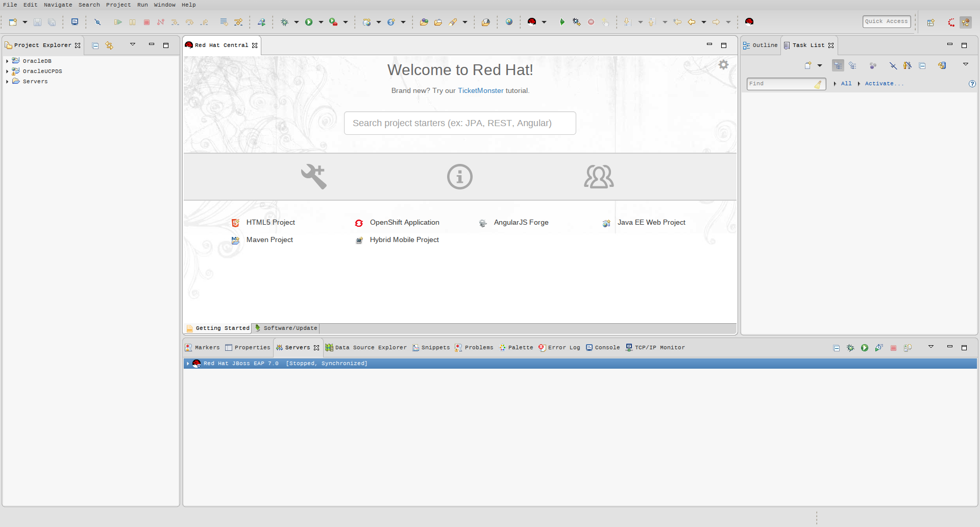Open the Task List View Menu triangle
Screen dimensions: 980x527
pyautogui.click(x=966, y=64)
